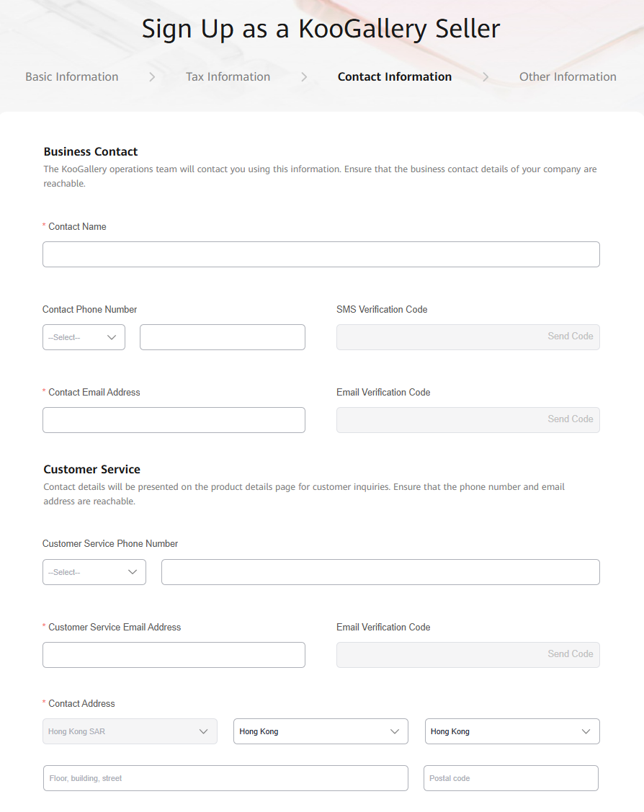Click the Floor, building, street field
The width and height of the screenshot is (644, 812).
(x=225, y=778)
